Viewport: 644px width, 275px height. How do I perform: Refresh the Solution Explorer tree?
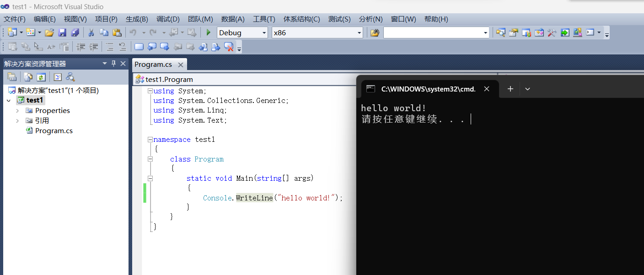pos(41,77)
